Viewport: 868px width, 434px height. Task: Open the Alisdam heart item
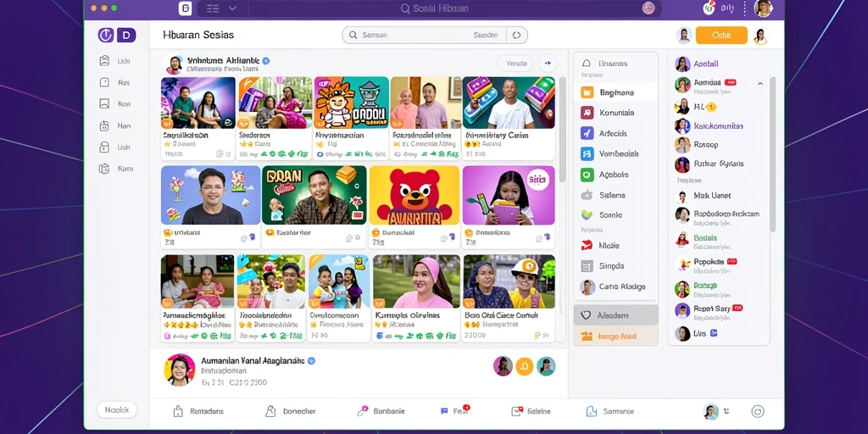(615, 315)
